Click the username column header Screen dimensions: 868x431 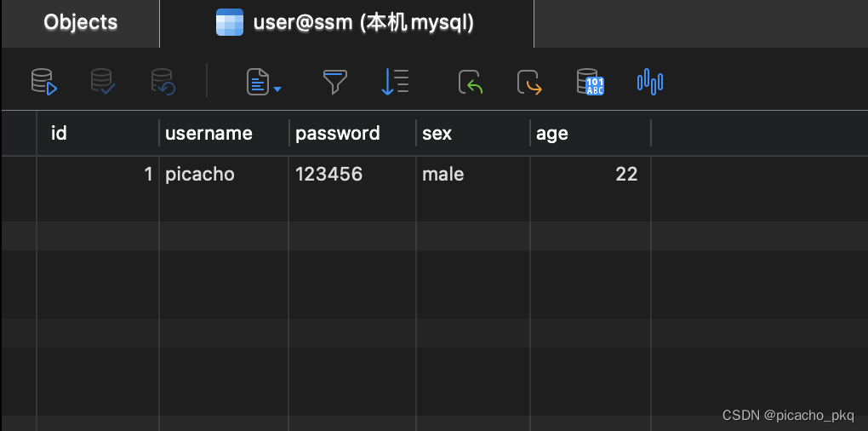click(x=224, y=133)
